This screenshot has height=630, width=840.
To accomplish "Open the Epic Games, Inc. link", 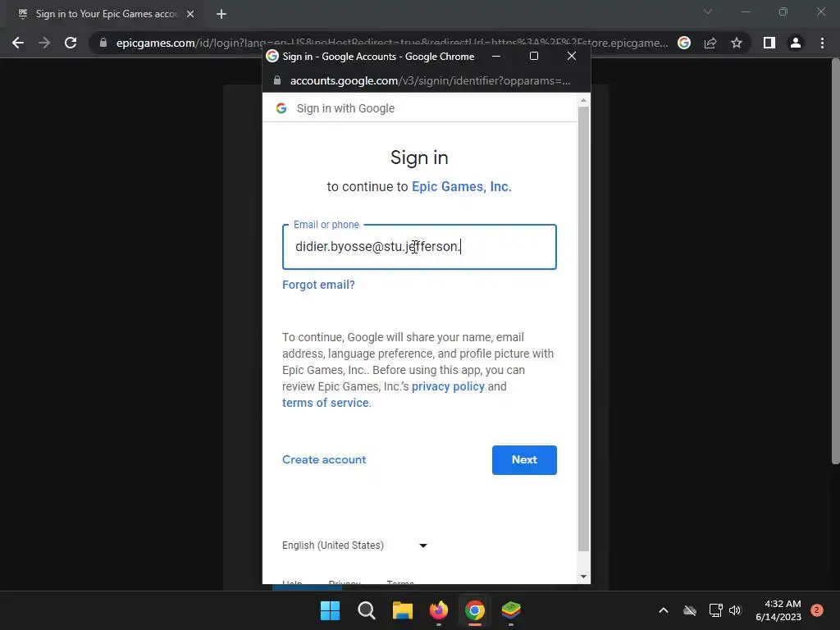I will (x=461, y=186).
